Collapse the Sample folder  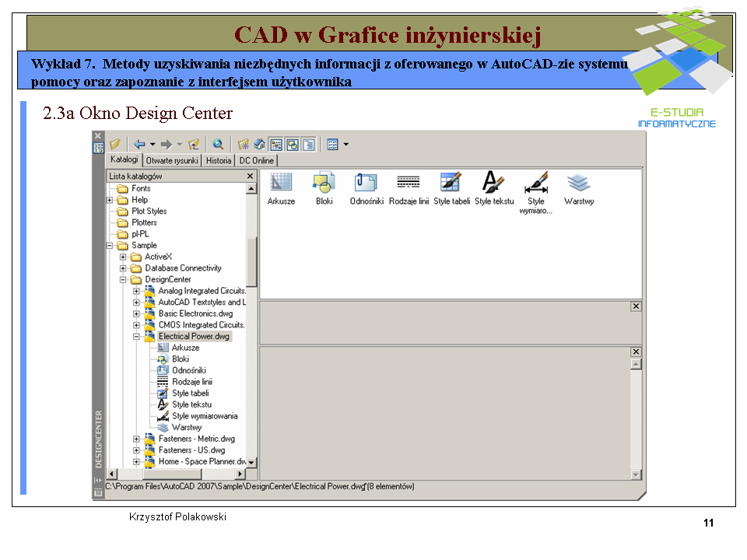pyautogui.click(x=110, y=246)
